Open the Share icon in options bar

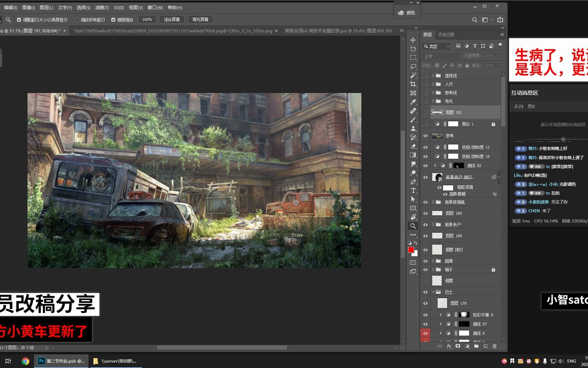click(x=500, y=20)
